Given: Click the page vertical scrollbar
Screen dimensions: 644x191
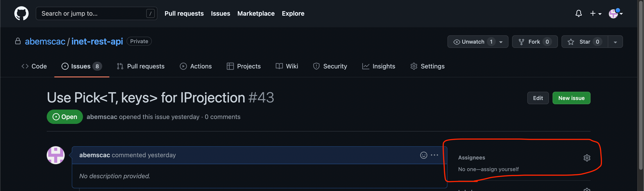Looking at the screenshot, I should 641,85.
